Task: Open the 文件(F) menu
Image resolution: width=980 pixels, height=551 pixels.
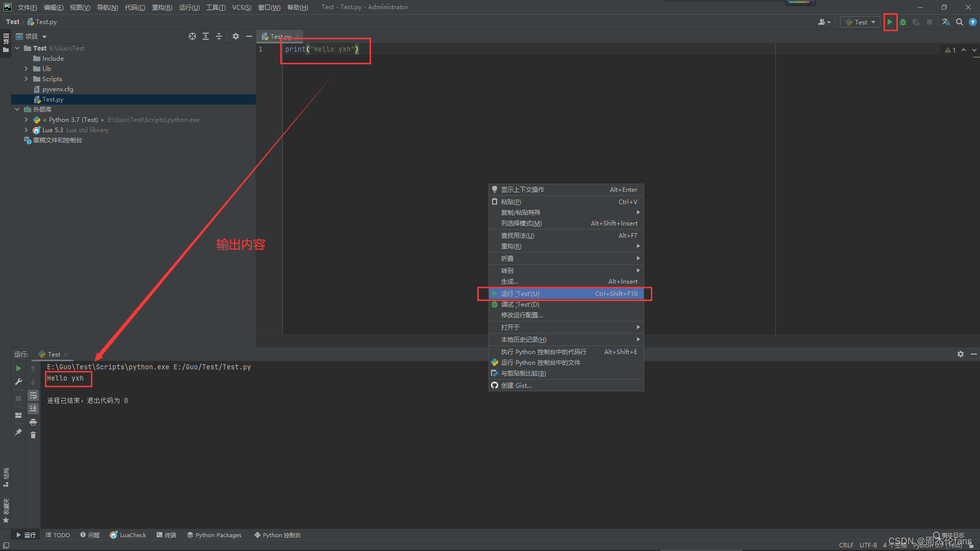Action: pyautogui.click(x=27, y=7)
